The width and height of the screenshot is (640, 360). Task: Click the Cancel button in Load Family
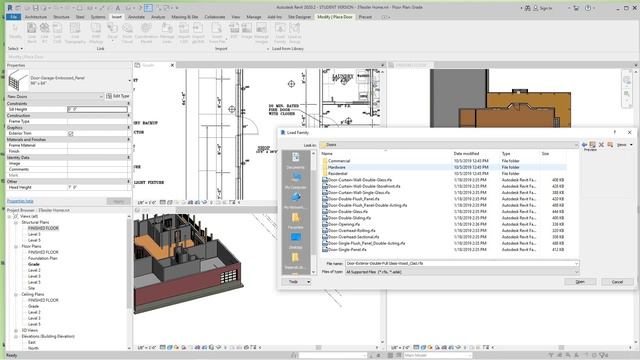pyautogui.click(x=617, y=282)
